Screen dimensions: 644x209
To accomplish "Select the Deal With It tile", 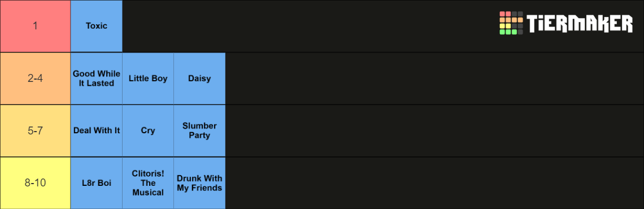I will pyautogui.click(x=97, y=130).
